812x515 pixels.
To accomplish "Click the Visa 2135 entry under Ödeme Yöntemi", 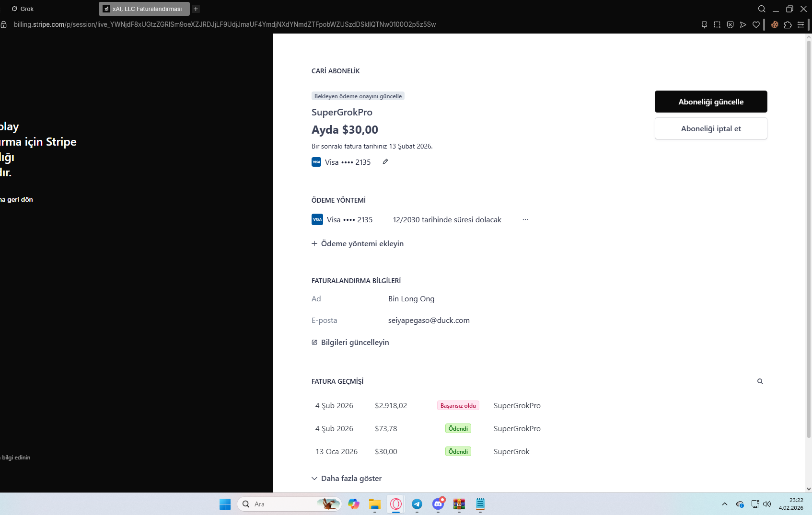I will click(x=342, y=219).
